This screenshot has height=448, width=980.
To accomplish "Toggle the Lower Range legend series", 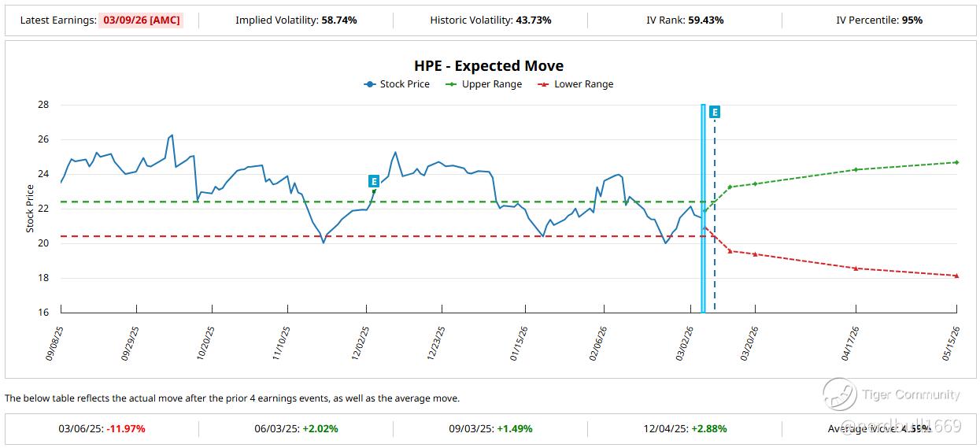I will (x=575, y=84).
